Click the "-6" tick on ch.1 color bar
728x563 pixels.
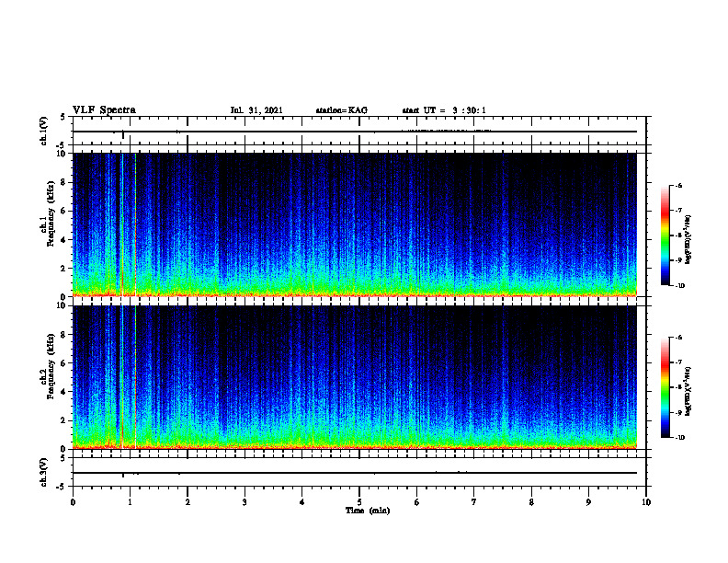pos(678,185)
